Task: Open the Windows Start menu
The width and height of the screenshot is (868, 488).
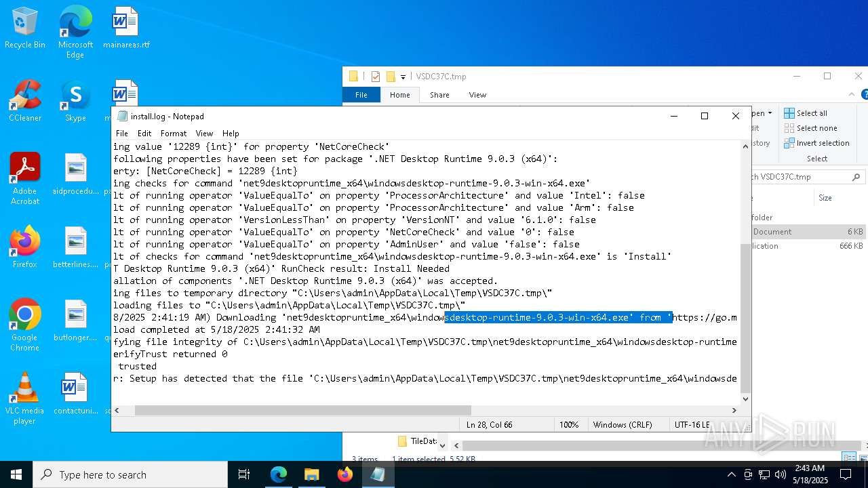Action: pyautogui.click(x=16, y=474)
